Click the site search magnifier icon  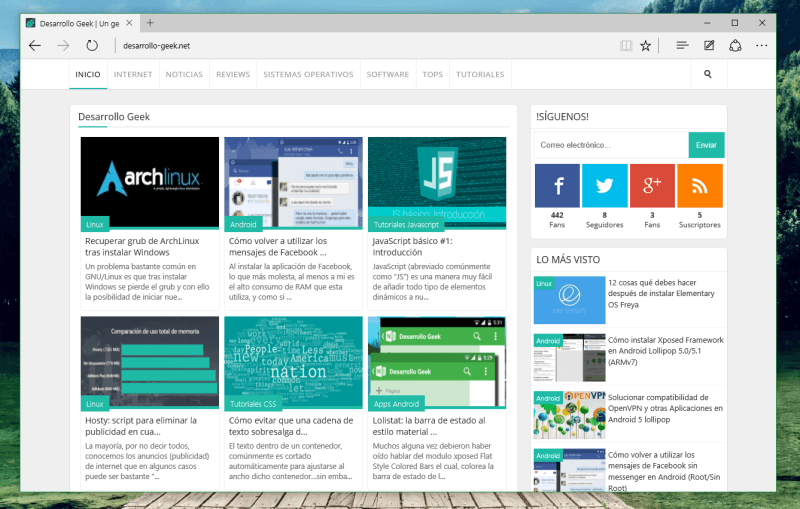(x=708, y=74)
